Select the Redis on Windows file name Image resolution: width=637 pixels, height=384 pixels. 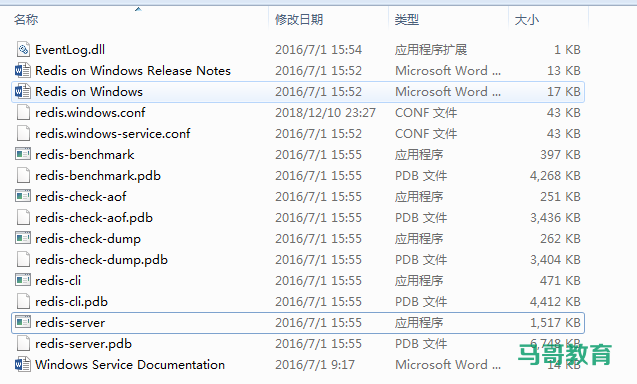(x=89, y=92)
